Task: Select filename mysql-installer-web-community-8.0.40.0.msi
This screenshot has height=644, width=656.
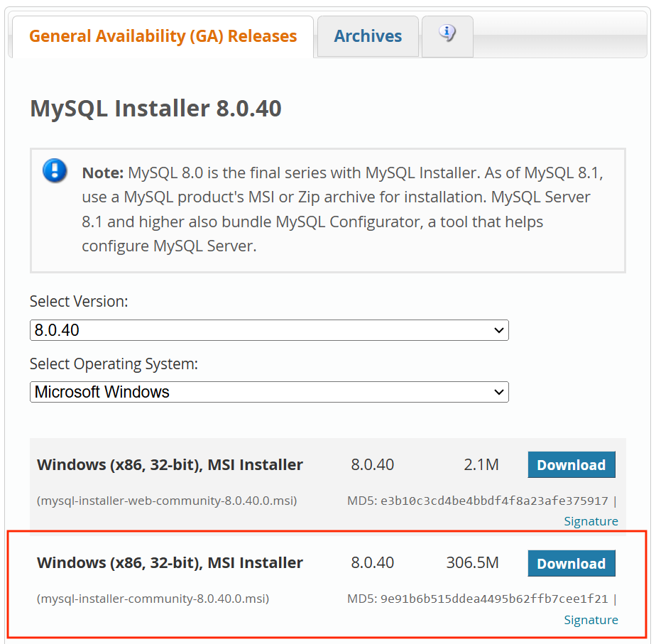Action: pyautogui.click(x=167, y=501)
